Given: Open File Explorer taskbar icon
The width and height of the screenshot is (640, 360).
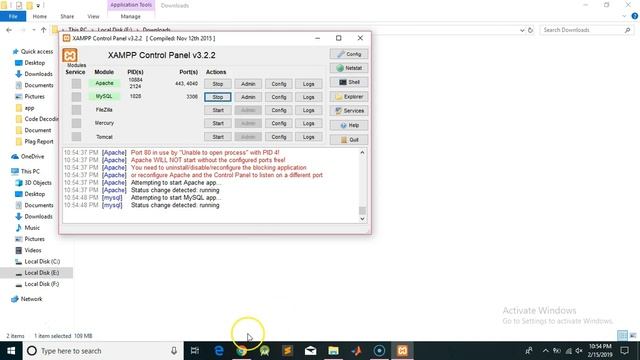Looking at the screenshot, I should click(333, 351).
